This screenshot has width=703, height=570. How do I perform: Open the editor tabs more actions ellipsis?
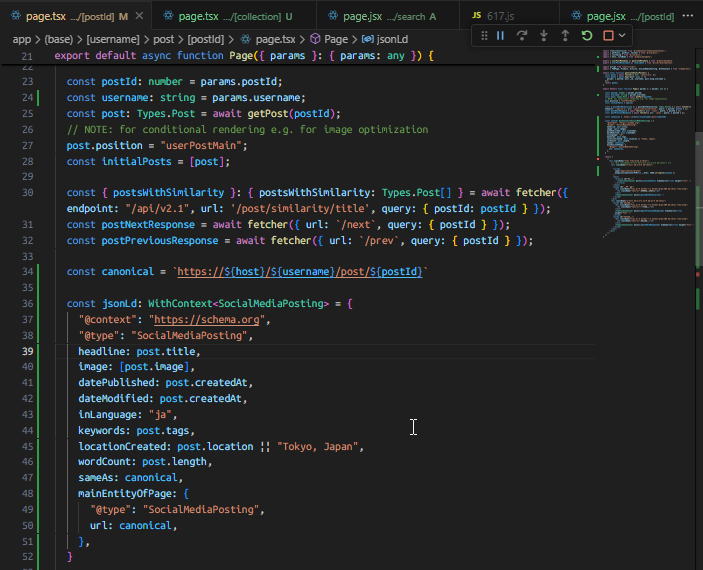pyautogui.click(x=687, y=16)
